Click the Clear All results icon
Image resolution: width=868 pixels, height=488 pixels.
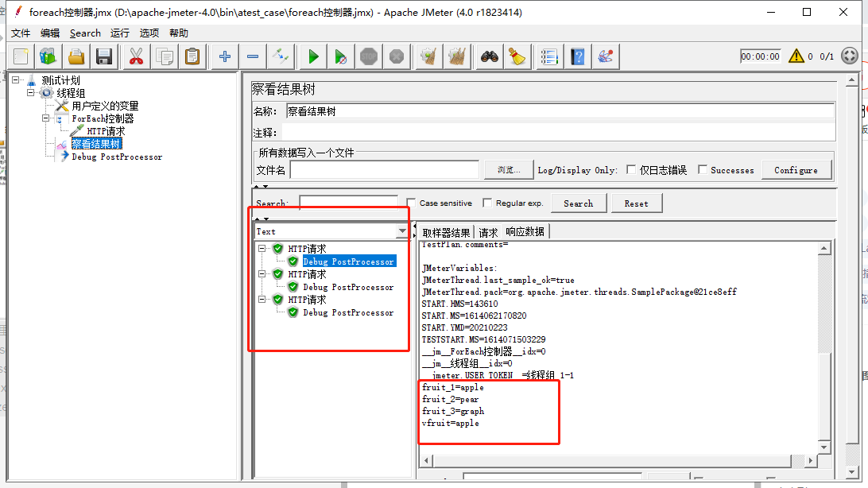point(457,56)
